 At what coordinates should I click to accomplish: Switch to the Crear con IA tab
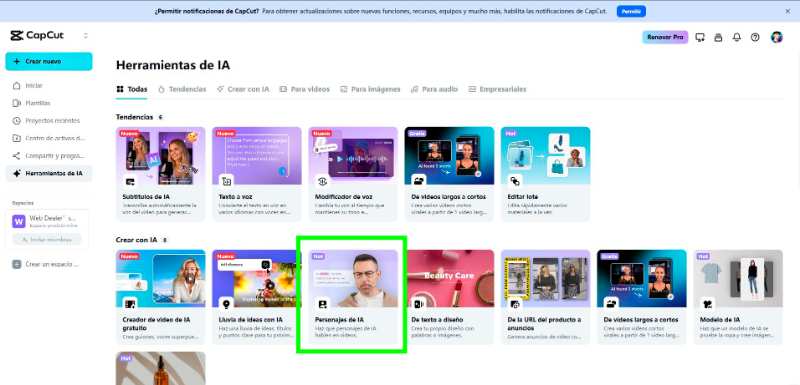[243, 89]
